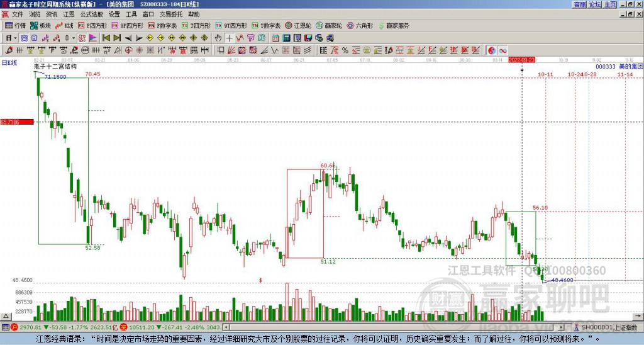Collapse volume panel with the triangle button

[x=6, y=316]
